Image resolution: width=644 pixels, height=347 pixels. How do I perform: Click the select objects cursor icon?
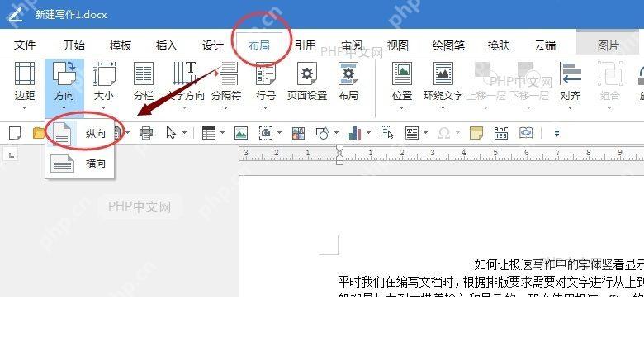point(386,133)
